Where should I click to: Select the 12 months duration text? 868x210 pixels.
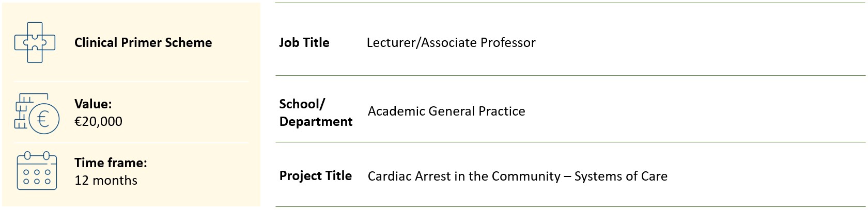point(106,181)
